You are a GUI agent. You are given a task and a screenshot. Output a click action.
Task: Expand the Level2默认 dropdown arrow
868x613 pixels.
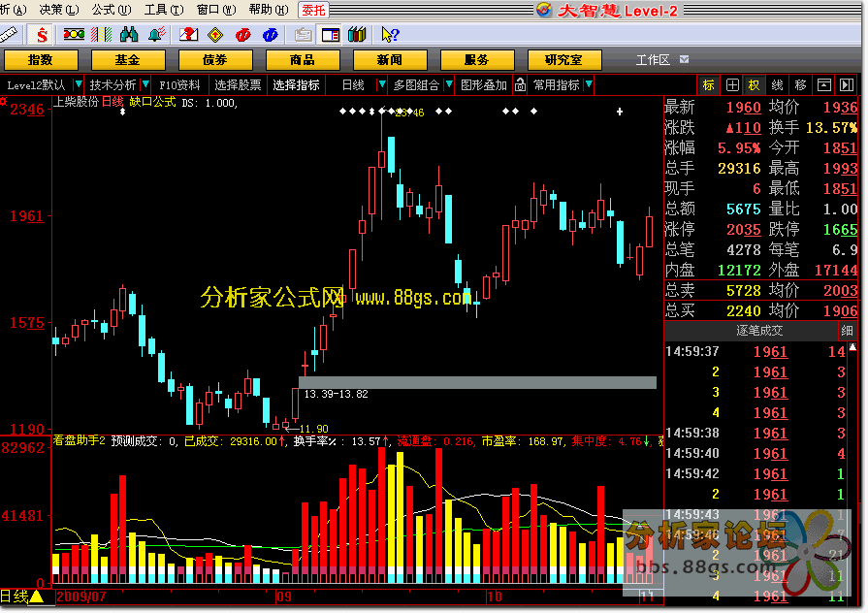[79, 84]
